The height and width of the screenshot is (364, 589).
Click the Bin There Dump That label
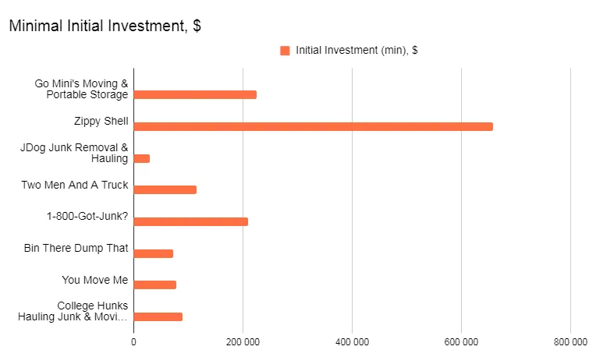(76, 249)
